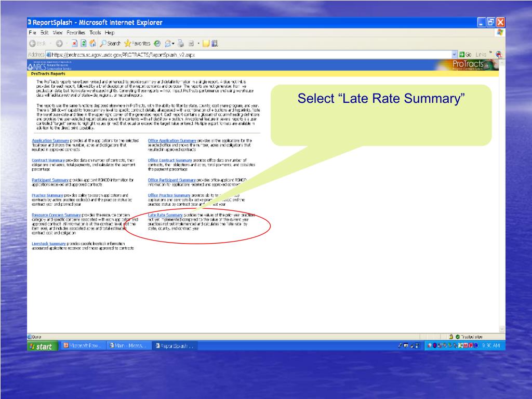Image resolution: width=532 pixels, height=399 pixels.
Task: Open the View menu
Action: click(57, 33)
